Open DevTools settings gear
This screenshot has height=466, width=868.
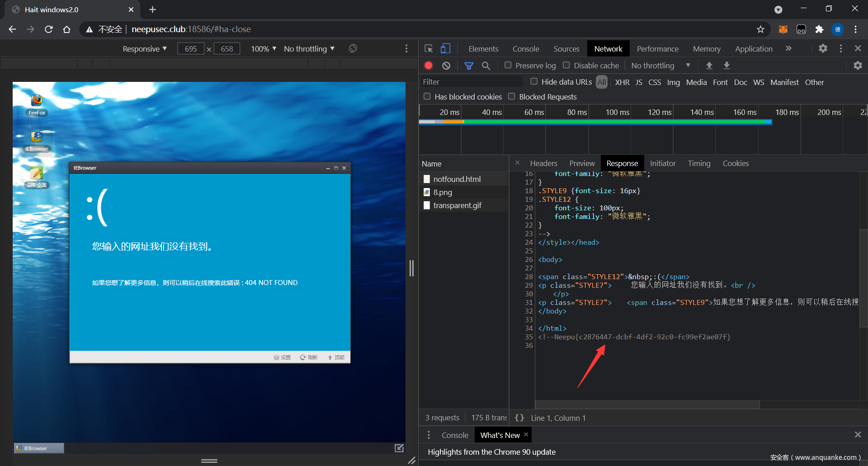[x=823, y=48]
